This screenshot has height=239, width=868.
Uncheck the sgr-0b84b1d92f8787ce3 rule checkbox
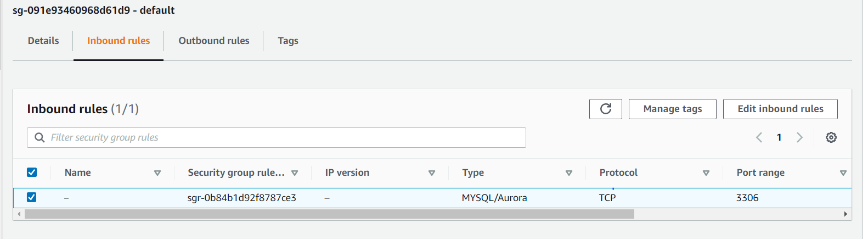(x=32, y=197)
